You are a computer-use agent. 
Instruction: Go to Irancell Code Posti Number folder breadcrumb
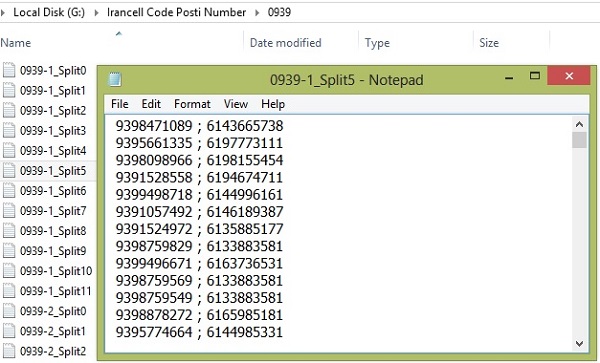[176, 12]
